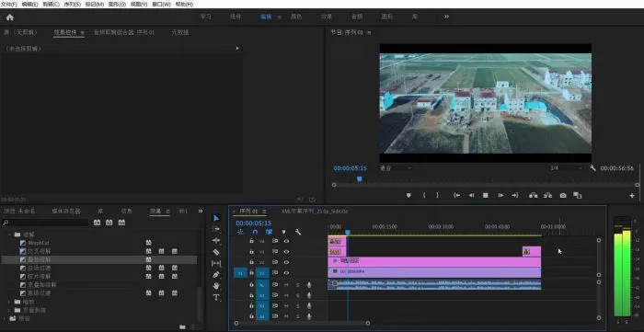Image resolution: width=644 pixels, height=332 pixels.
Task: Open the Sequence(S) menu
Action: click(x=73, y=4)
